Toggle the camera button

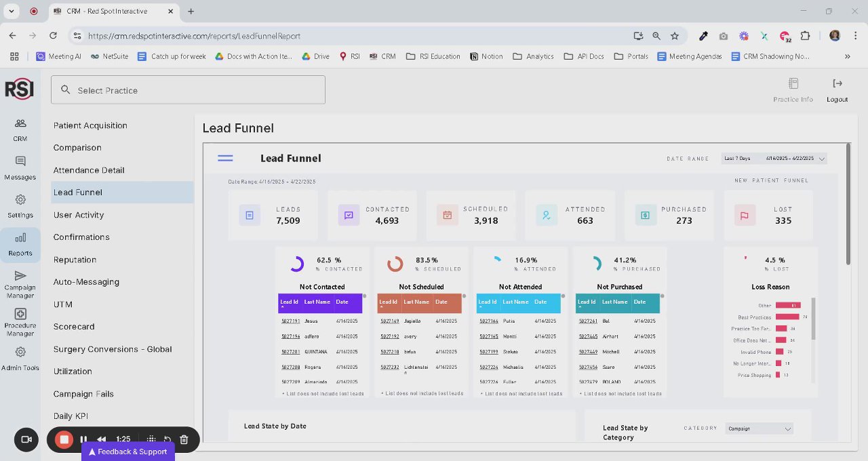[x=26, y=439]
